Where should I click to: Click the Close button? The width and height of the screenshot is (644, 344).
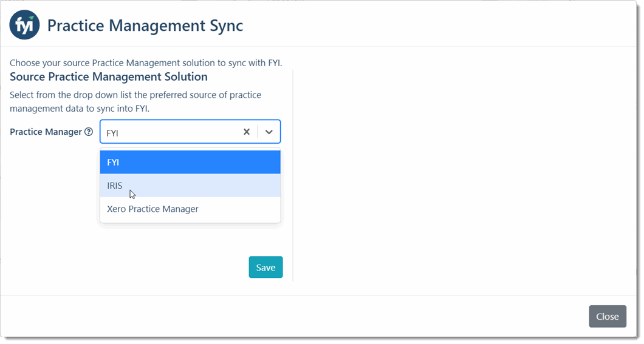tap(608, 317)
